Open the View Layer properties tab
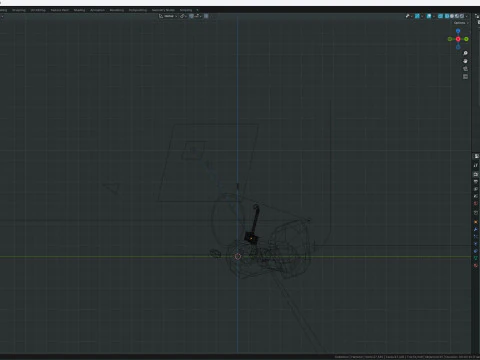The width and height of the screenshot is (480, 360). pos(476,189)
